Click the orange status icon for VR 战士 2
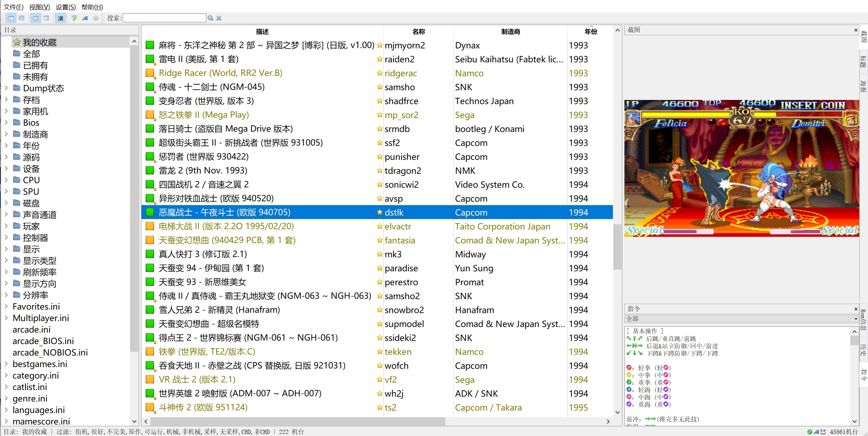Viewport: 868px width, 436px height. [150, 380]
